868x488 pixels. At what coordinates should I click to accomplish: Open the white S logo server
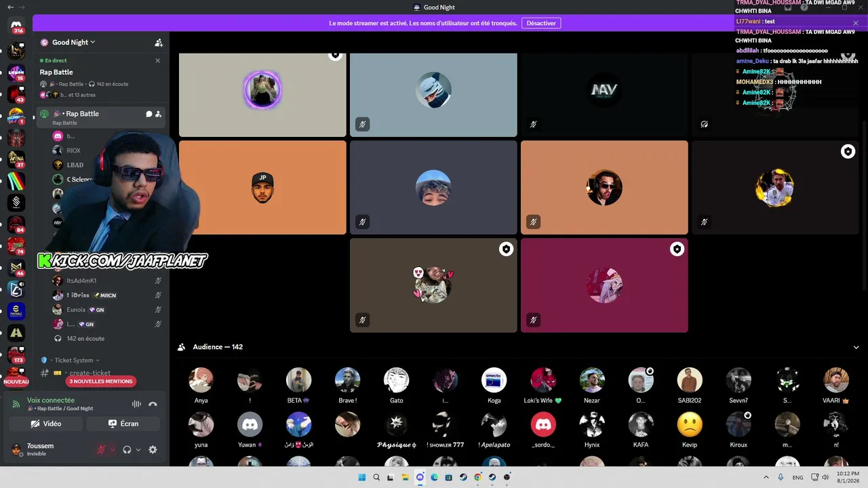(x=16, y=203)
